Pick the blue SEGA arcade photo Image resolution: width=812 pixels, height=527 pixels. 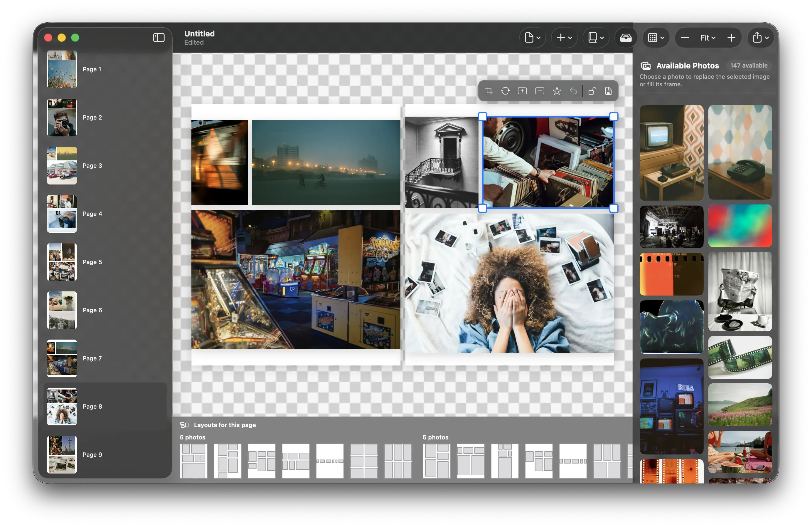[671, 406]
